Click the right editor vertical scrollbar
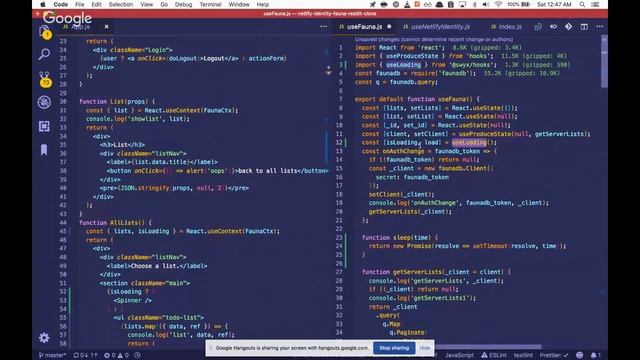This screenshot has width=640, height=360. coord(604,61)
